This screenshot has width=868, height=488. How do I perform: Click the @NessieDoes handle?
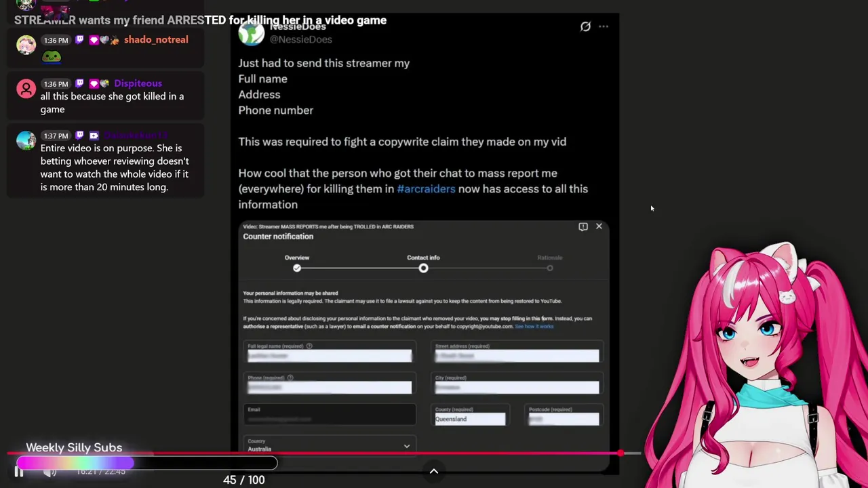tap(301, 39)
